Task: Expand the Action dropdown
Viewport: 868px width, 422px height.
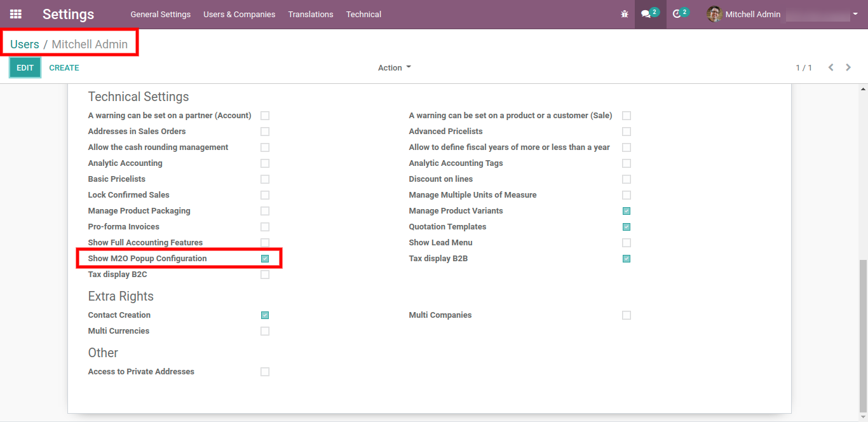Action: tap(394, 68)
